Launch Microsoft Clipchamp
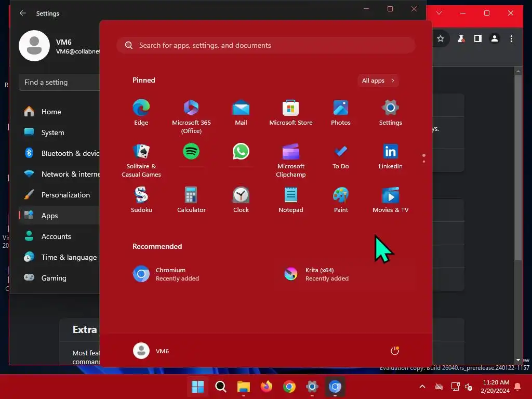The width and height of the screenshot is (532, 399). tap(291, 161)
